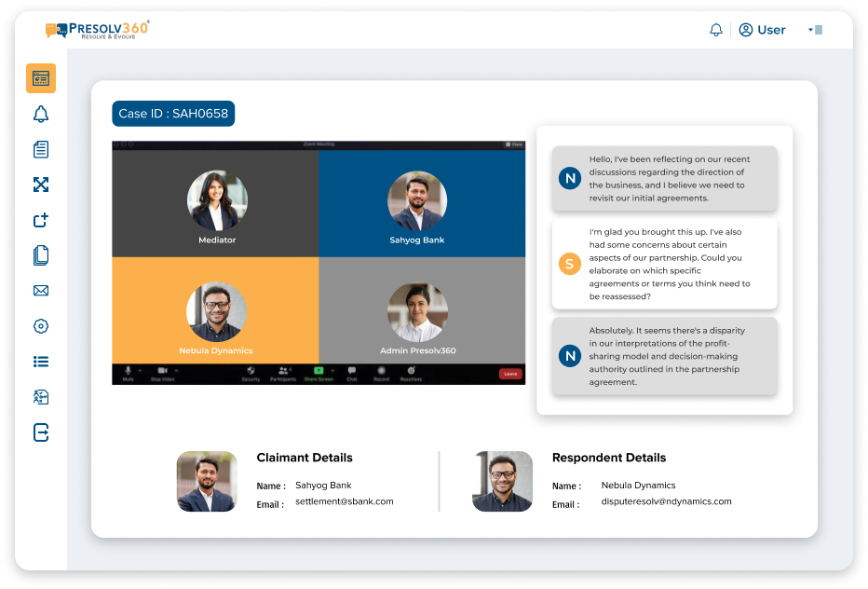Screen dimensions: 868x589
Task: Open the sidebar checklist sheet icon
Action: pyautogui.click(x=41, y=397)
